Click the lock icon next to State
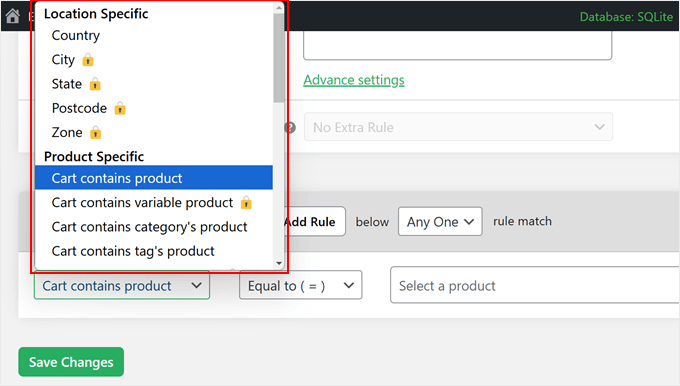680x386 pixels. (95, 84)
